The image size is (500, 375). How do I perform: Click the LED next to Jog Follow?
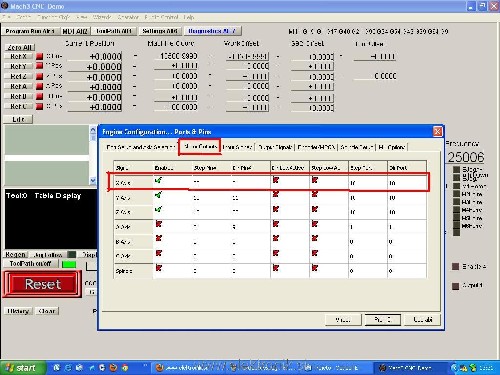(72, 254)
